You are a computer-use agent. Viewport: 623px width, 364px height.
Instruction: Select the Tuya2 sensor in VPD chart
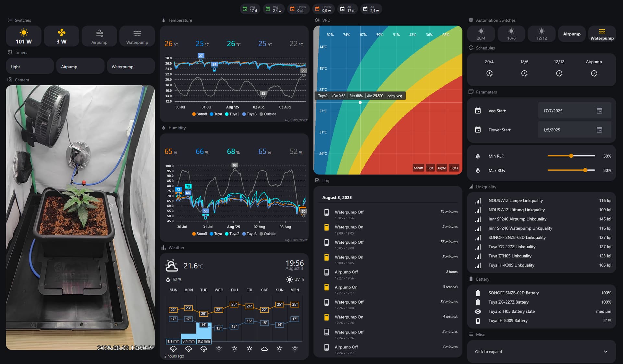441,168
